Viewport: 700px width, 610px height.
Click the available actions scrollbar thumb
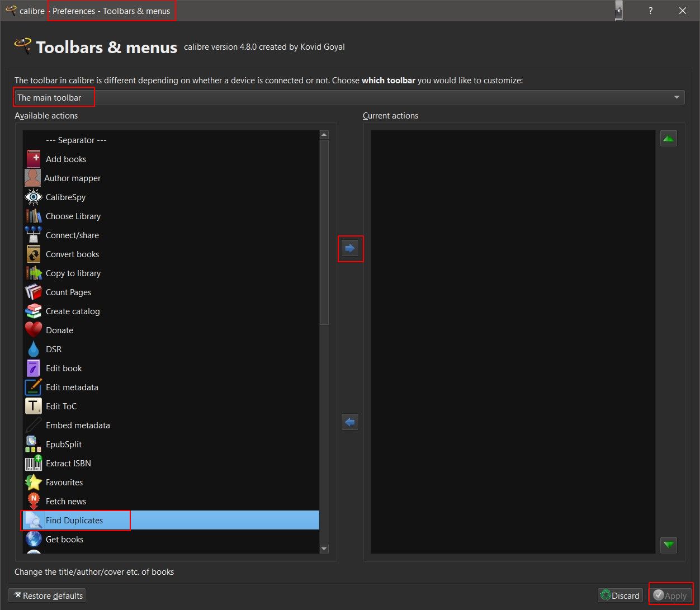(324, 232)
